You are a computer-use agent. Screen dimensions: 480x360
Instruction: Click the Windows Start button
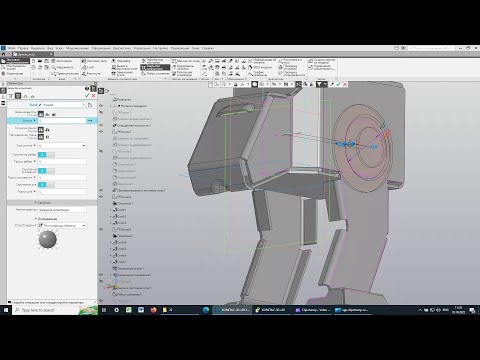6,310
